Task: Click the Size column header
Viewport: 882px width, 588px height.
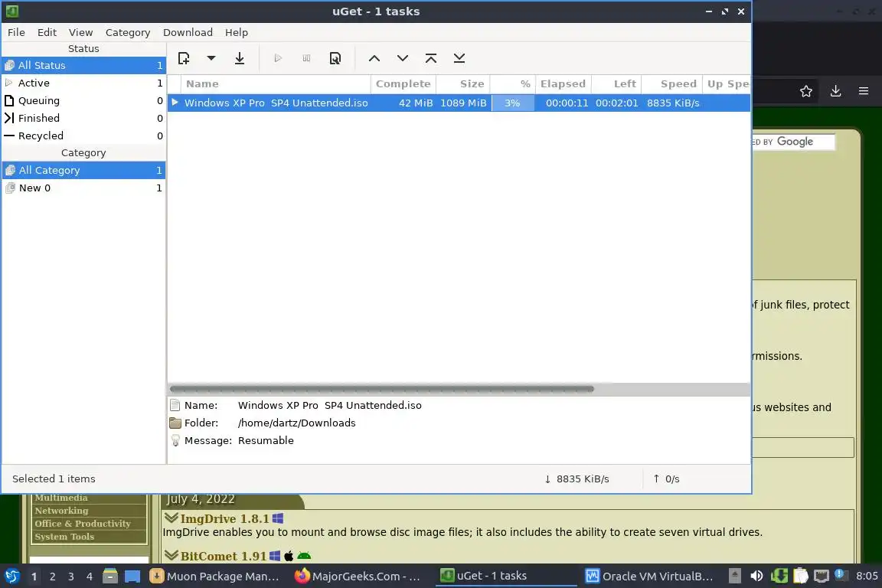Action: 463,84
